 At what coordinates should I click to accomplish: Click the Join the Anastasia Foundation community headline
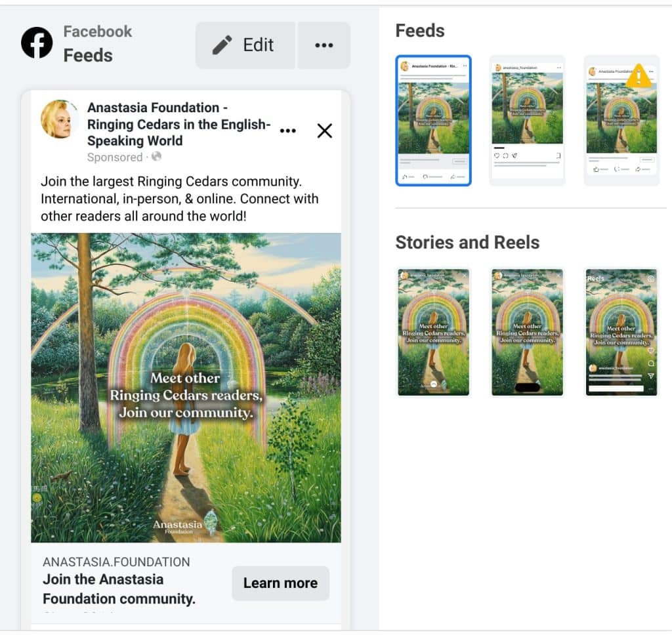point(119,589)
